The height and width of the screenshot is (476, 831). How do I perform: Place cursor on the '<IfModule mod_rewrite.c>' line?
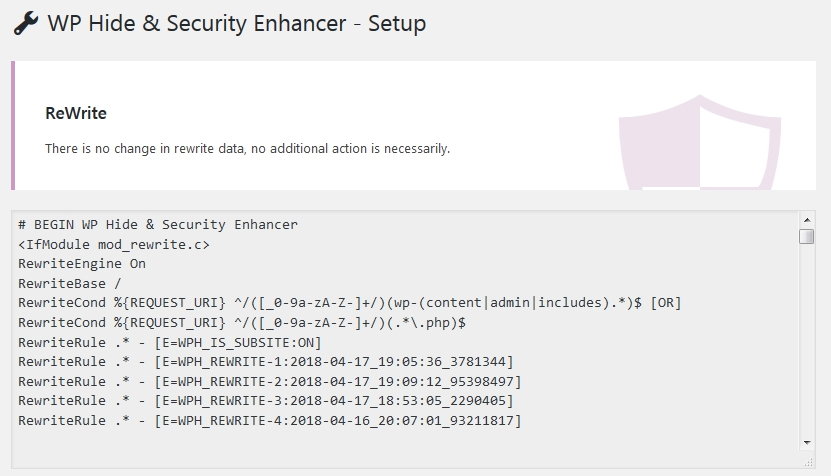click(x=114, y=244)
